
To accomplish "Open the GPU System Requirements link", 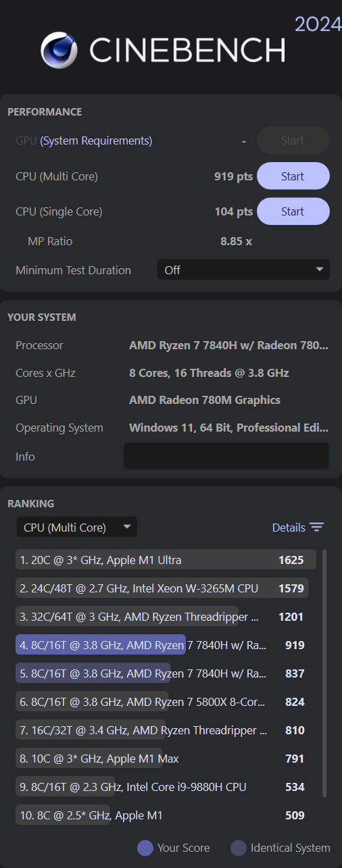I will [x=96, y=141].
